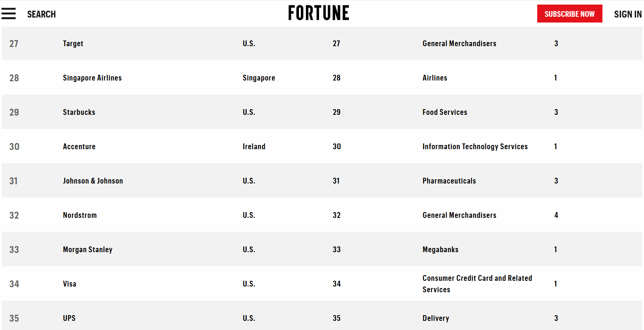Click the SEARCH link in header
The width and height of the screenshot is (644, 330).
[41, 14]
